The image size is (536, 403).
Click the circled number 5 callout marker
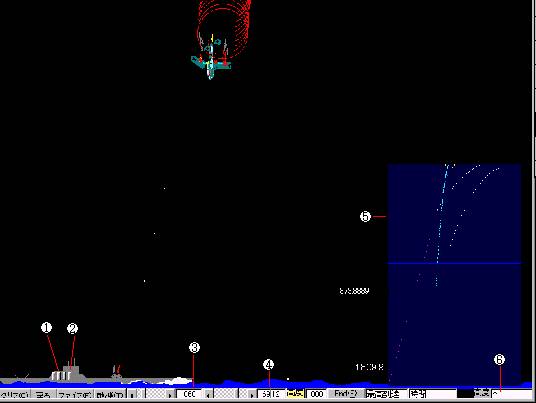coord(365,216)
